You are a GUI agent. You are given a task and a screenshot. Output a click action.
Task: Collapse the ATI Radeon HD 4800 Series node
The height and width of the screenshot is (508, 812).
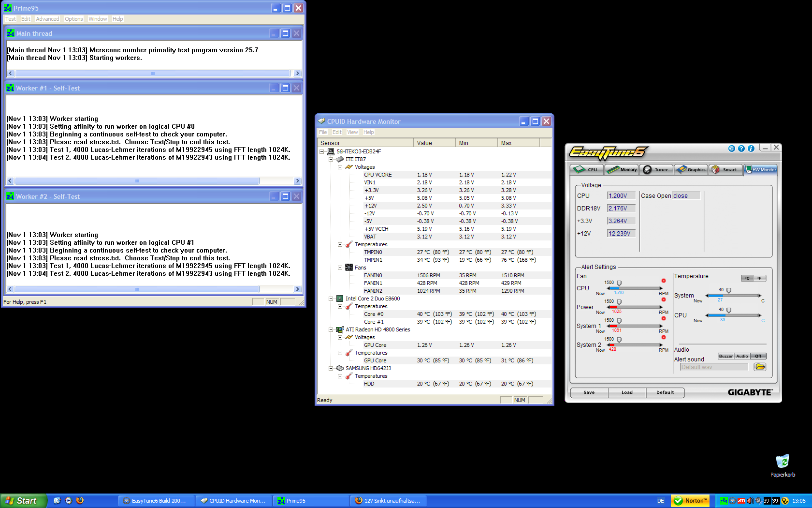pyautogui.click(x=331, y=329)
